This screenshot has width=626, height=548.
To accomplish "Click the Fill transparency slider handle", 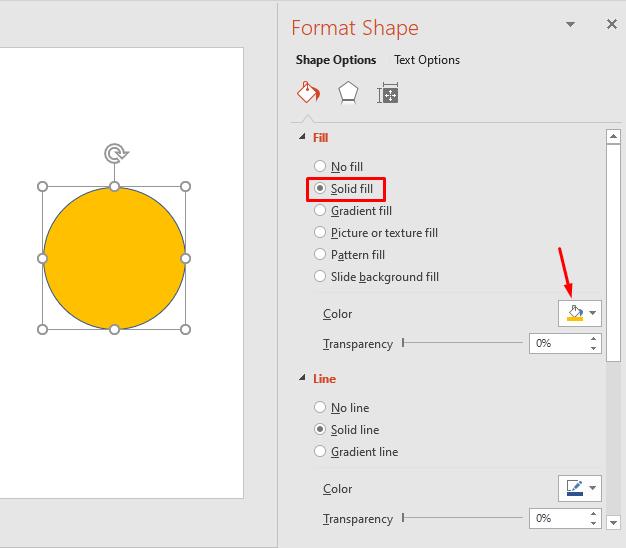I will [403, 343].
